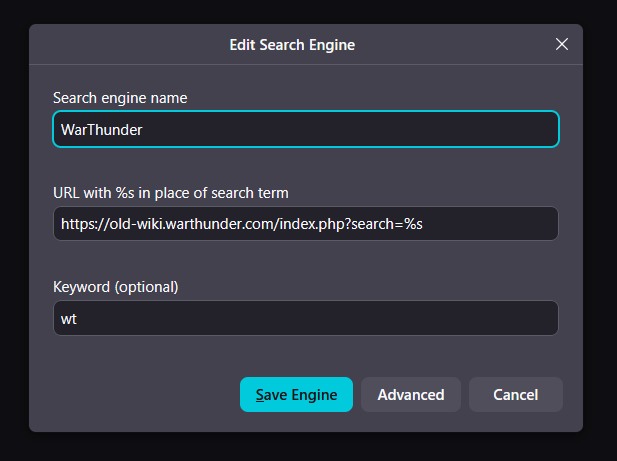This screenshot has height=461, width=617.
Task: Click the Save Engine button
Action: pyautogui.click(x=296, y=394)
